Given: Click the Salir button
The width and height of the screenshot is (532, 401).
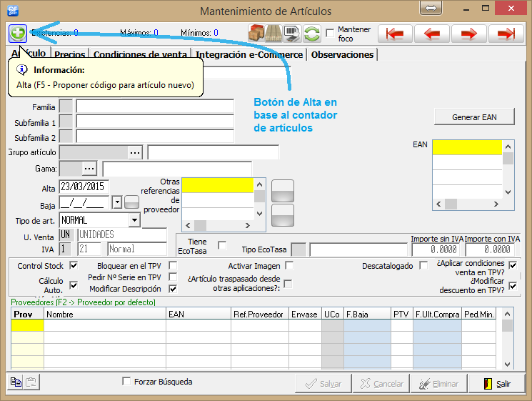Looking at the screenshot, I should [497, 384].
